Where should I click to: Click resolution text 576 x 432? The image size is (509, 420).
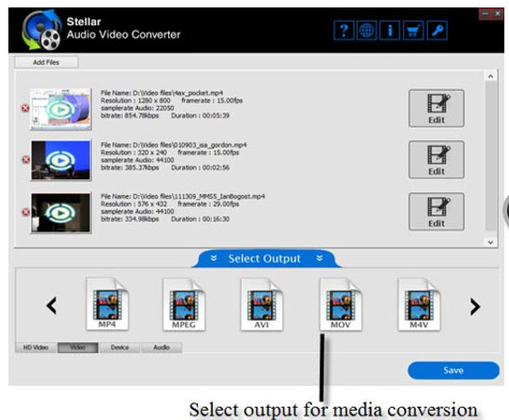152,204
